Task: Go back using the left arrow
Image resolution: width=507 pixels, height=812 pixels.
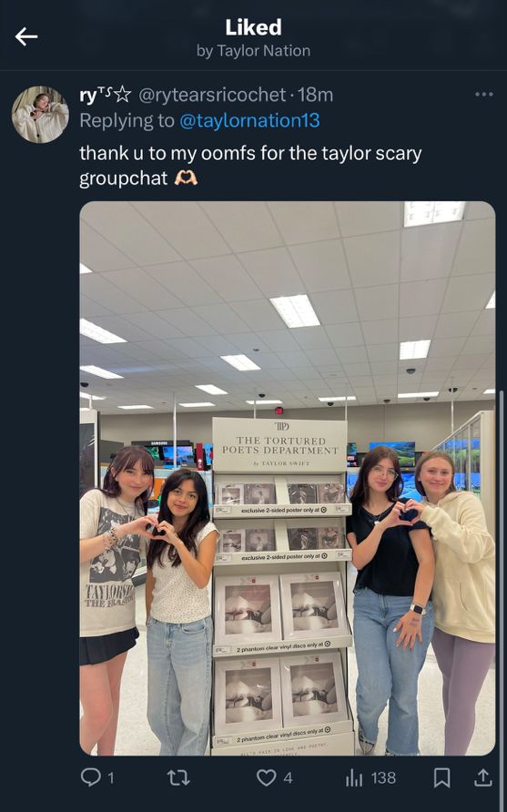Action: tap(25, 36)
